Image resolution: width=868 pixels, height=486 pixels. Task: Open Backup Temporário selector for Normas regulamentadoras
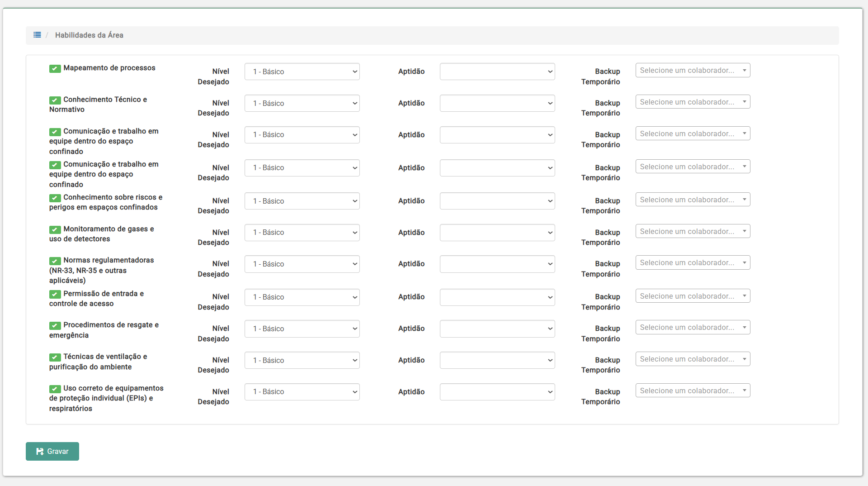tap(692, 263)
